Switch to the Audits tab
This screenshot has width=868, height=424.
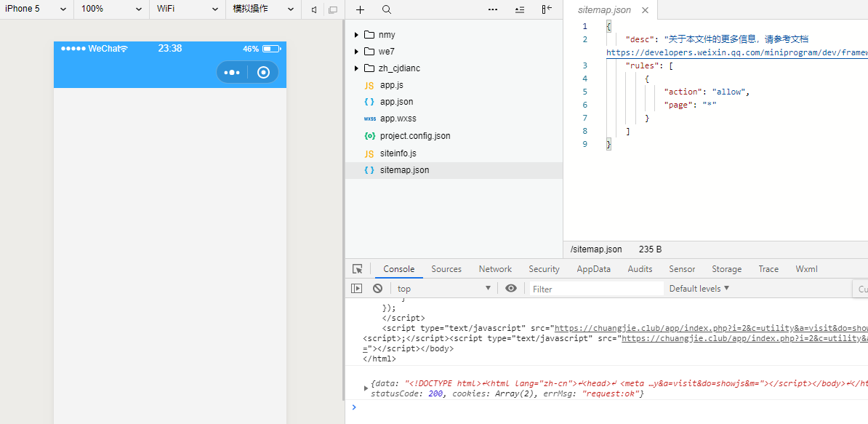point(640,269)
